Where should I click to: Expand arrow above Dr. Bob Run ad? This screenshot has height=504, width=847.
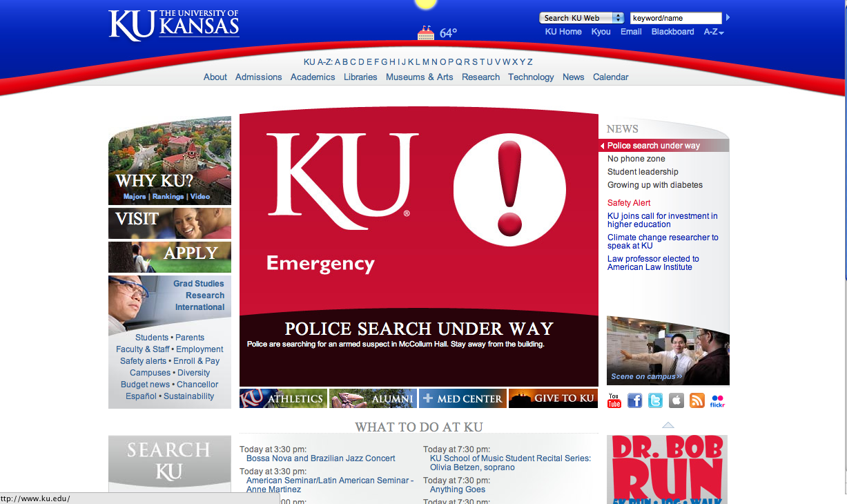(x=668, y=425)
